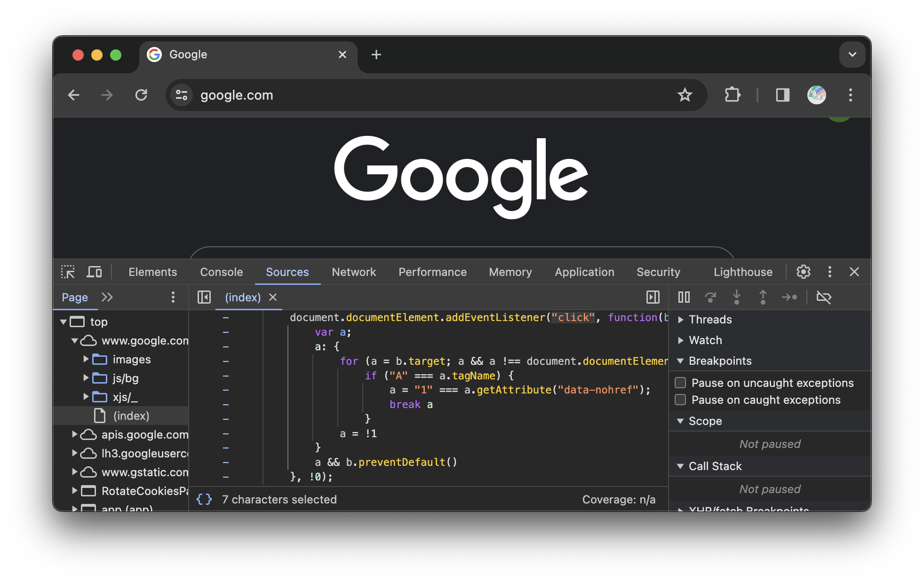924x581 pixels.
Task: Switch to the Application tab
Action: [x=584, y=272]
